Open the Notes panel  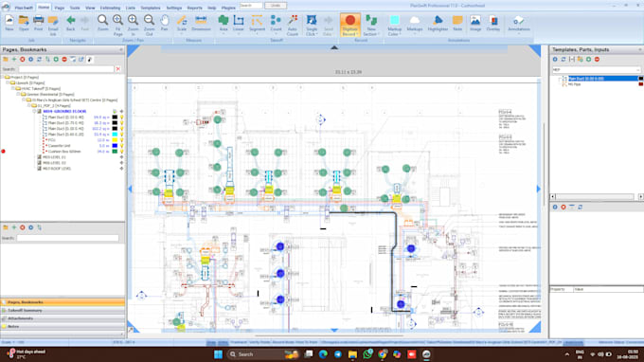click(63, 327)
